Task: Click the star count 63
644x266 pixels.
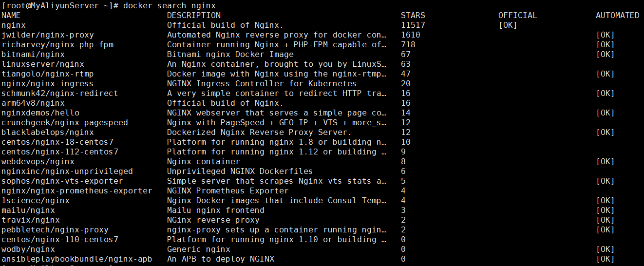Action: (406, 64)
